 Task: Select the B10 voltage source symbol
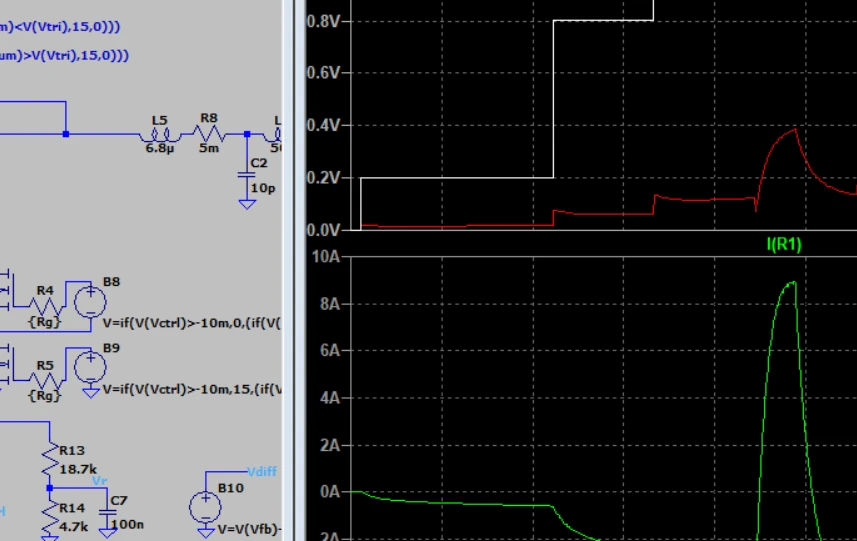(x=205, y=506)
